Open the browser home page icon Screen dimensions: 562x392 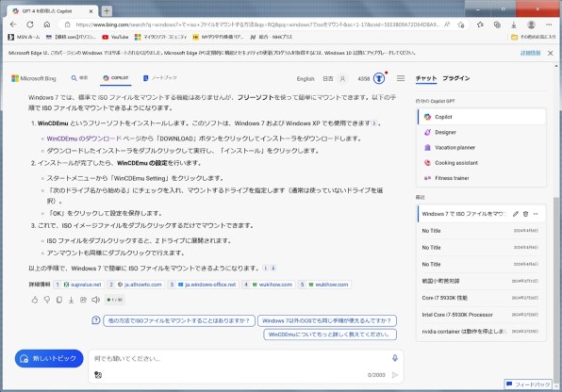click(x=47, y=24)
